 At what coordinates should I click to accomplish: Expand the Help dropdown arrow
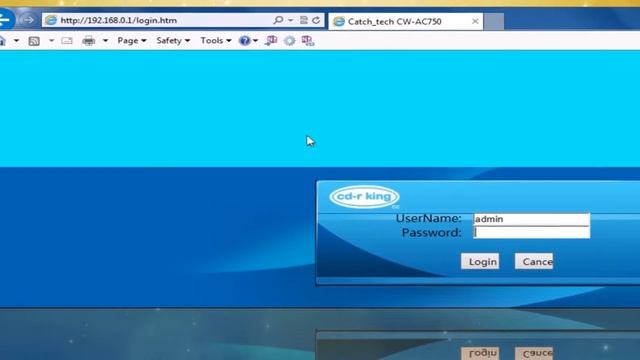click(256, 41)
